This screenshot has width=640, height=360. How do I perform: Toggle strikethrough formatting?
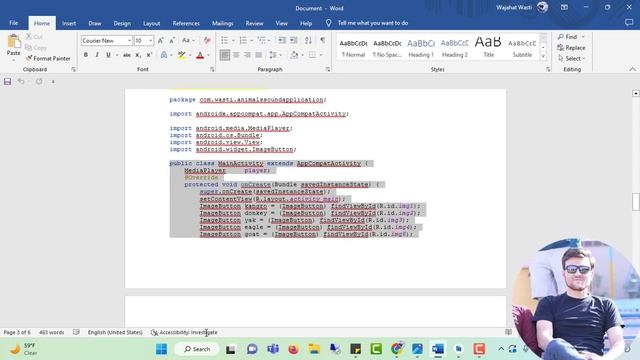tap(127, 55)
